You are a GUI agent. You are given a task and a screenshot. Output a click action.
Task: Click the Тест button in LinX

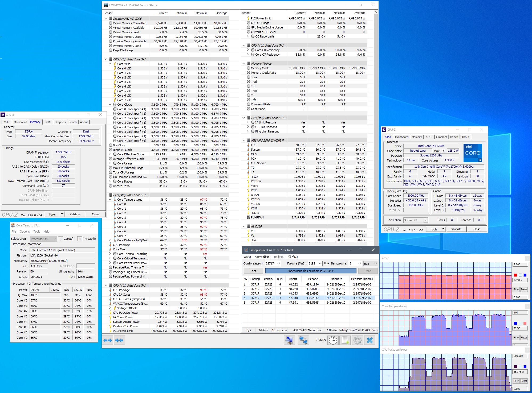(253, 271)
